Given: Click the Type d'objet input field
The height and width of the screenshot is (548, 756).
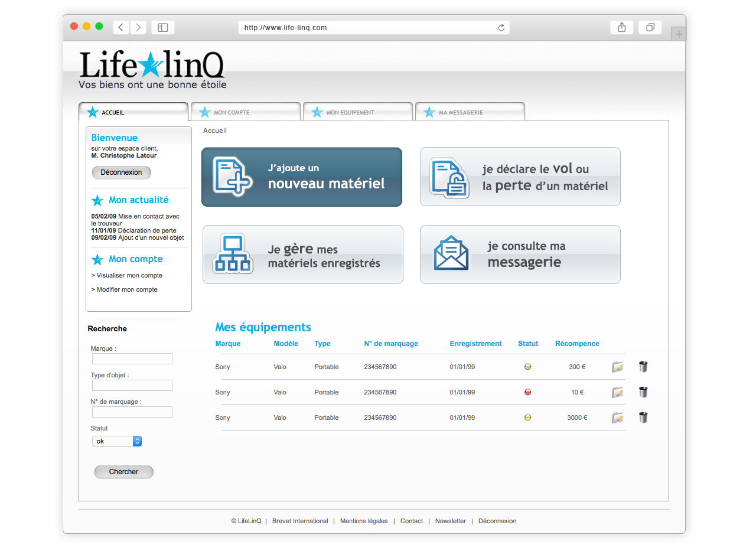Looking at the screenshot, I should coord(132,385).
